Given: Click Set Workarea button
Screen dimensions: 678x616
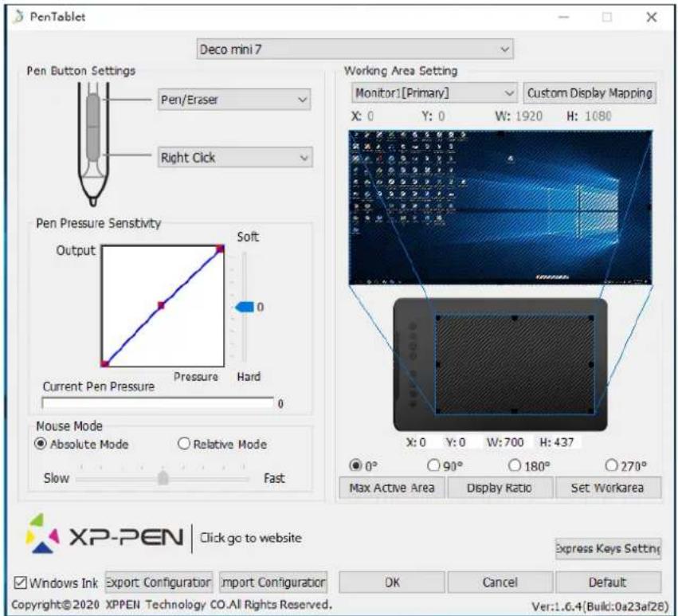Looking at the screenshot, I should click(608, 488).
